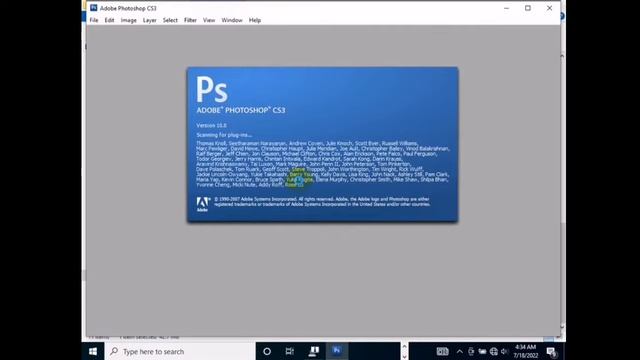Open the View menu
The height and width of the screenshot is (360, 640).
point(209,20)
